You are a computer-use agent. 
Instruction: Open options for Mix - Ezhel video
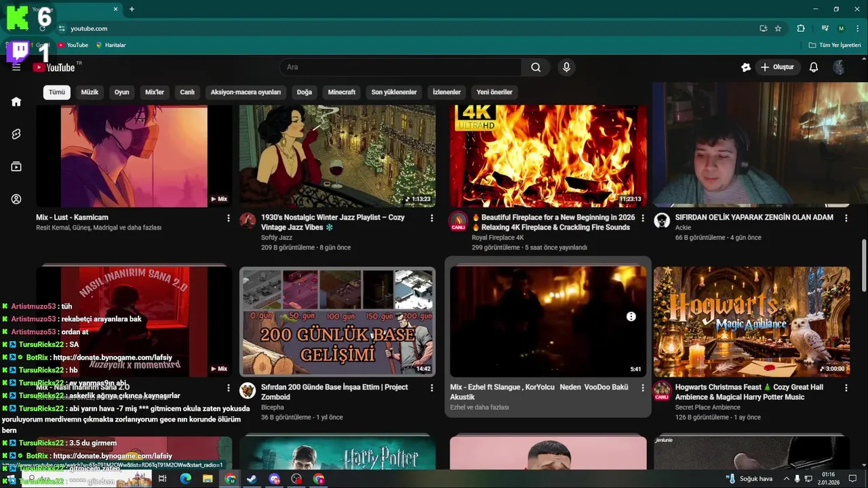[643, 388]
